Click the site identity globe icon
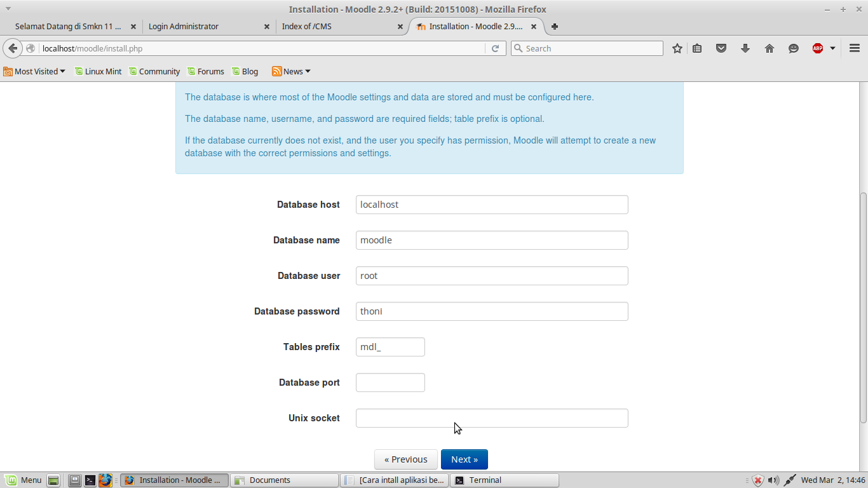 point(31,48)
